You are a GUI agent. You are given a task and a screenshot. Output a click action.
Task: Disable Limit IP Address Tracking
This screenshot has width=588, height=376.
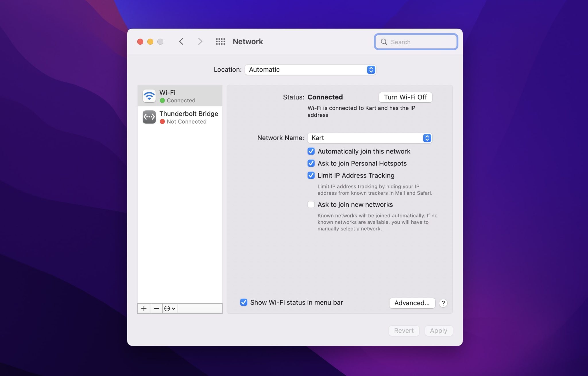point(311,176)
